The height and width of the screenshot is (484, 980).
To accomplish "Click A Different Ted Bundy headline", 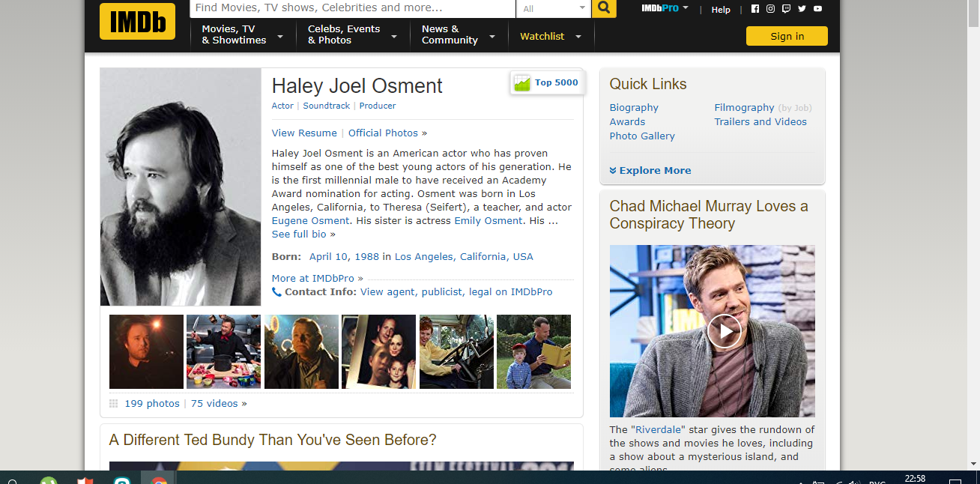I will (273, 440).
